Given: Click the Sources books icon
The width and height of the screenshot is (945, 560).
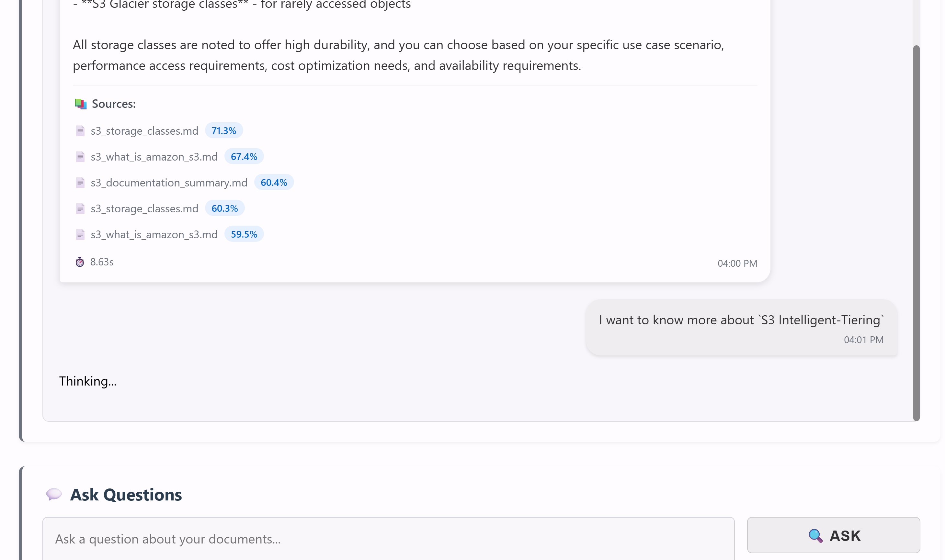Looking at the screenshot, I should (x=80, y=104).
